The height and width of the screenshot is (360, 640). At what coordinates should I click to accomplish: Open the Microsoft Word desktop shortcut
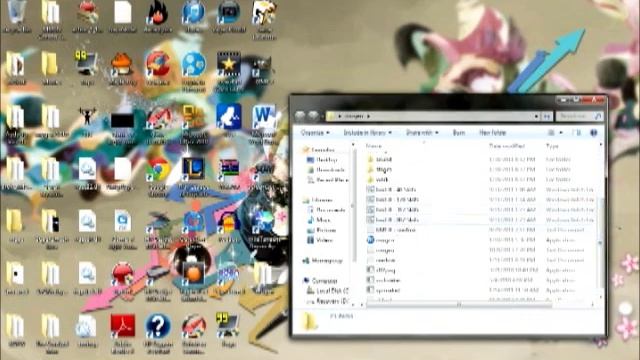click(264, 122)
